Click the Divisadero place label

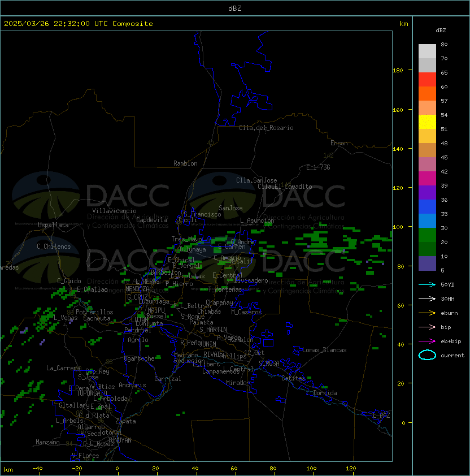(251, 280)
